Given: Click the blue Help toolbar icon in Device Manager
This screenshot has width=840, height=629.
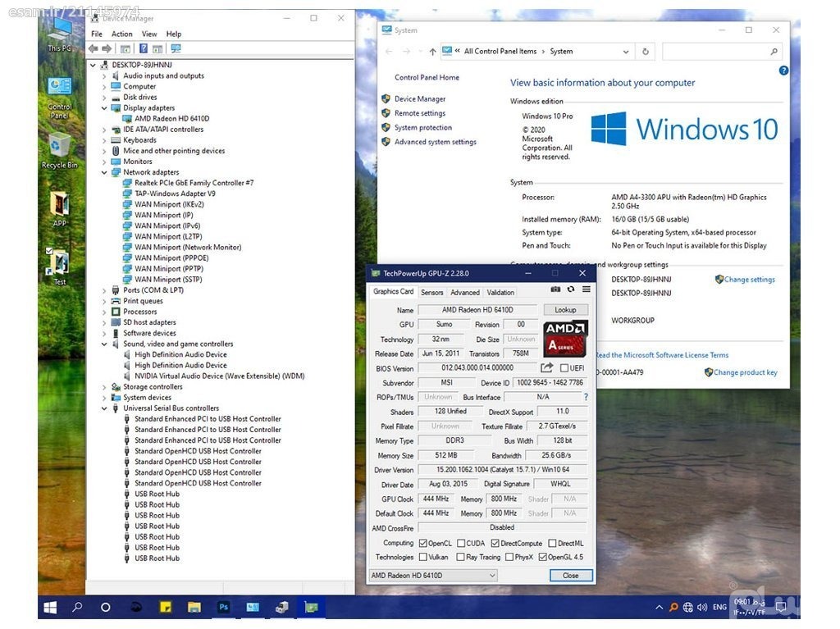Looking at the screenshot, I should (144, 48).
